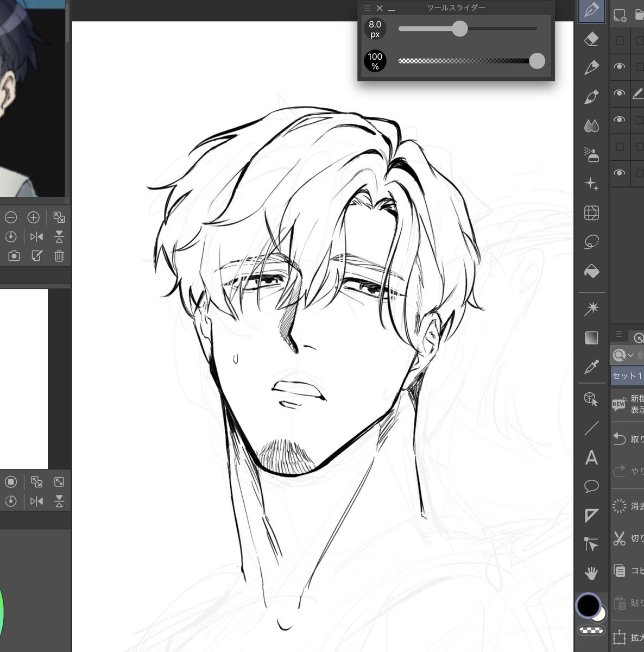644x652 pixels.
Task: Click the brush size slider handle
Action: pyautogui.click(x=460, y=29)
